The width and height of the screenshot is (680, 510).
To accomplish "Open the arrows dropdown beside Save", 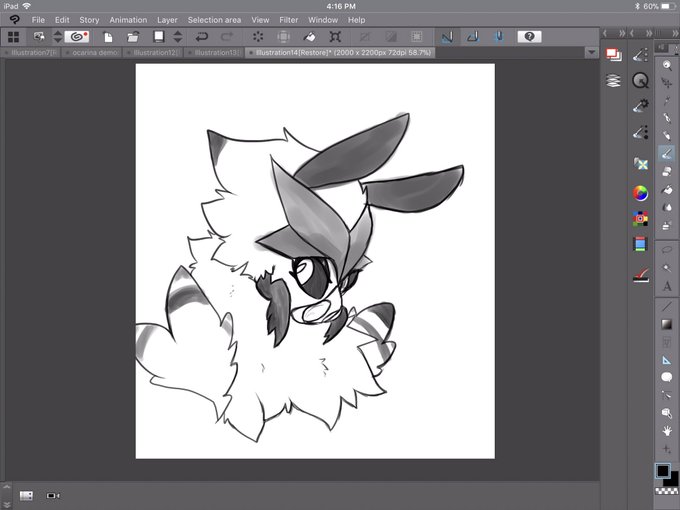I will pos(178,36).
